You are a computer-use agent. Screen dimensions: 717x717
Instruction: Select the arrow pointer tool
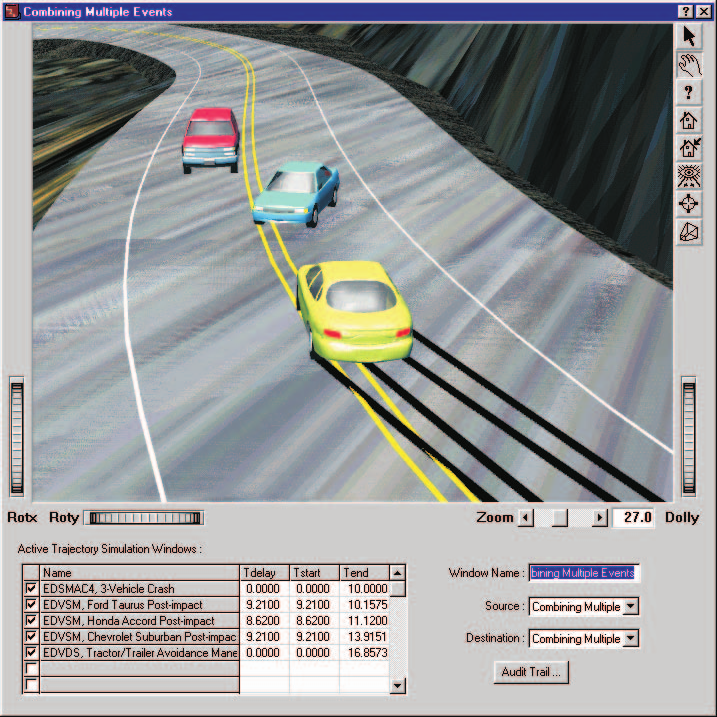click(689, 37)
